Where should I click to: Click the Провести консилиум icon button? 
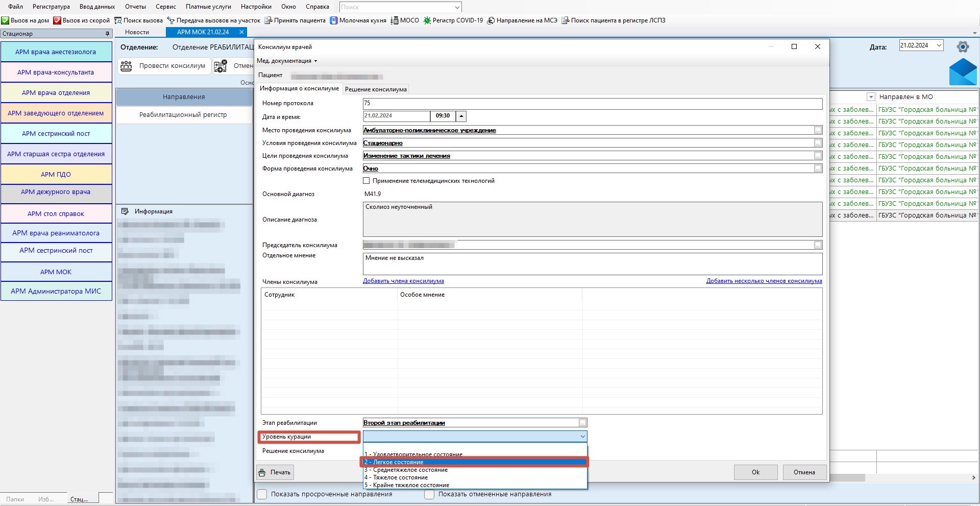[126, 66]
